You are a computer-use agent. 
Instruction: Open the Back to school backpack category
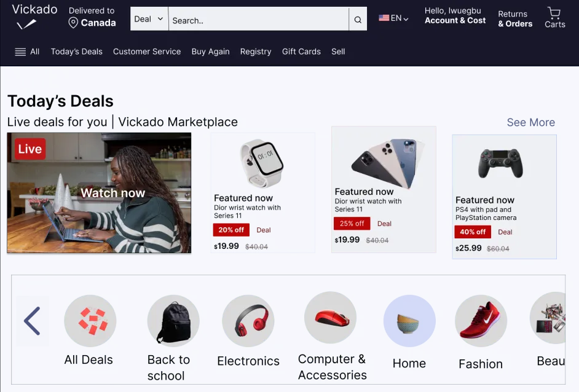pyautogui.click(x=173, y=320)
